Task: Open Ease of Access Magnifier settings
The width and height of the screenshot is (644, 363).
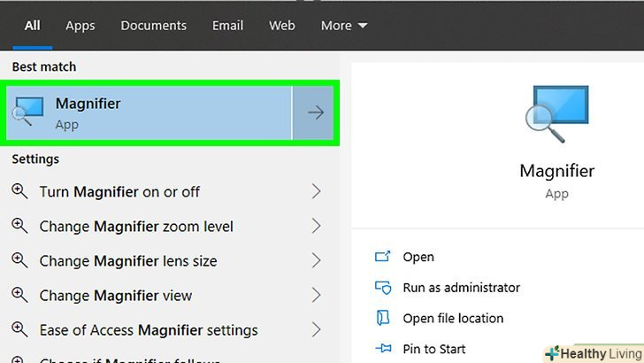Action: (149, 330)
